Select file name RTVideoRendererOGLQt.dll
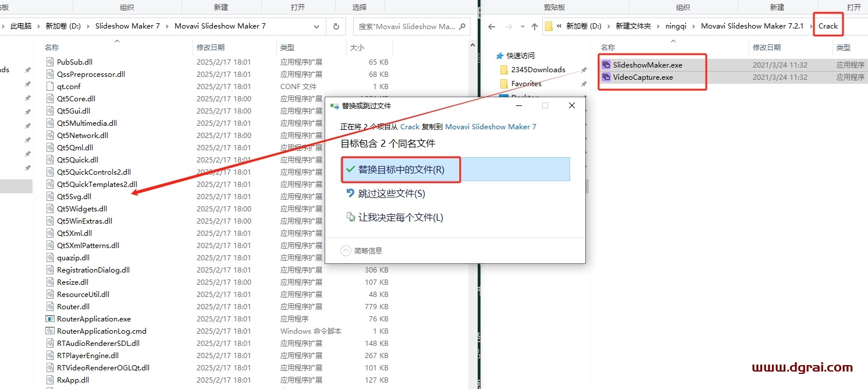 [x=104, y=367]
